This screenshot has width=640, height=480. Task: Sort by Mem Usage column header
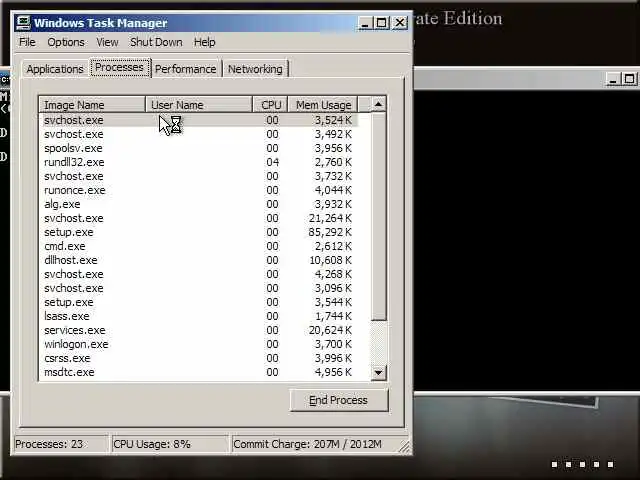(x=323, y=105)
